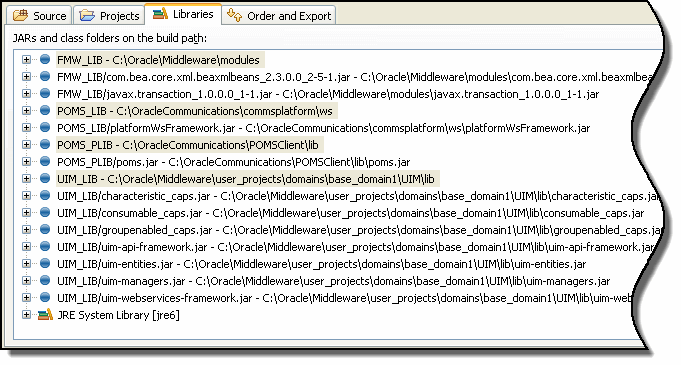Click the blue icon beside characteristic_caps.jar
The image size is (681, 365).
45,195
